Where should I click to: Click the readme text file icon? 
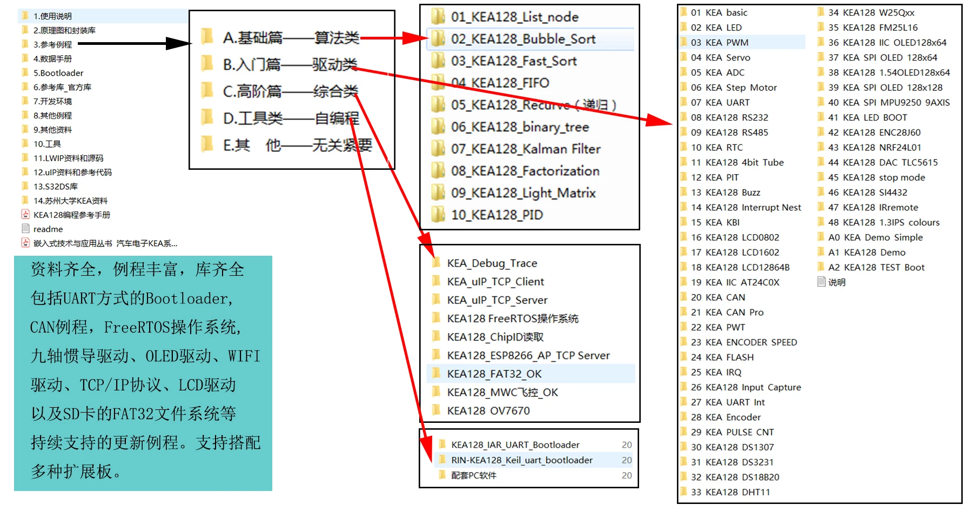[25, 229]
